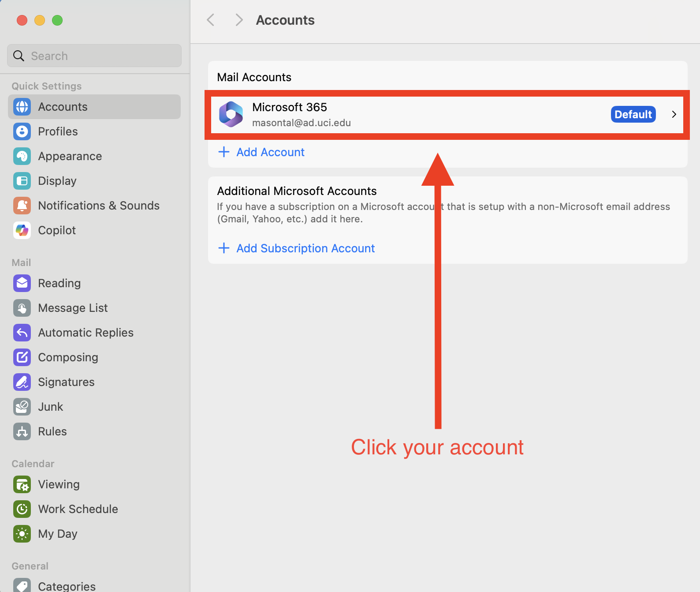The height and width of the screenshot is (592, 700).
Task: Click the Default badge on the account
Action: (x=633, y=114)
